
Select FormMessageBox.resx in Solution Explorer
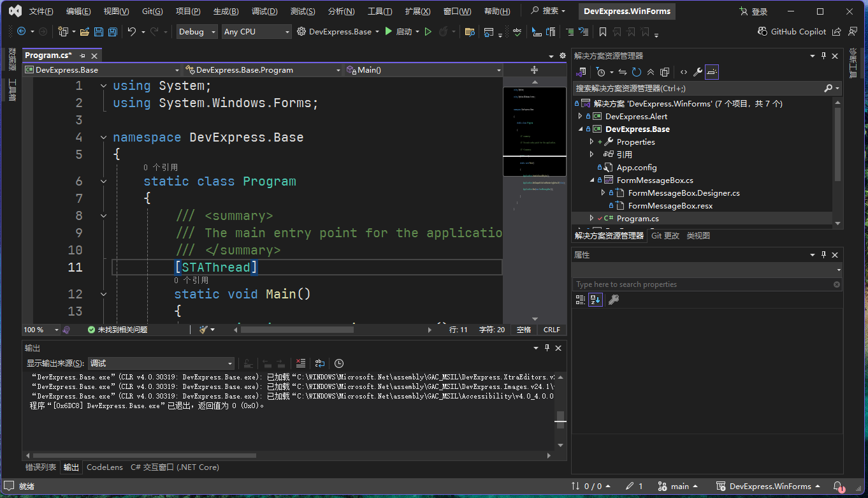click(x=670, y=205)
